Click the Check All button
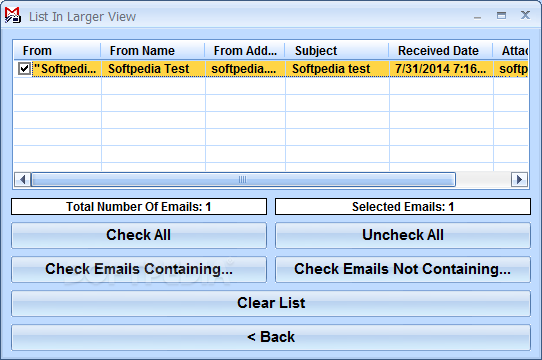The image size is (542, 360). pyautogui.click(x=139, y=235)
